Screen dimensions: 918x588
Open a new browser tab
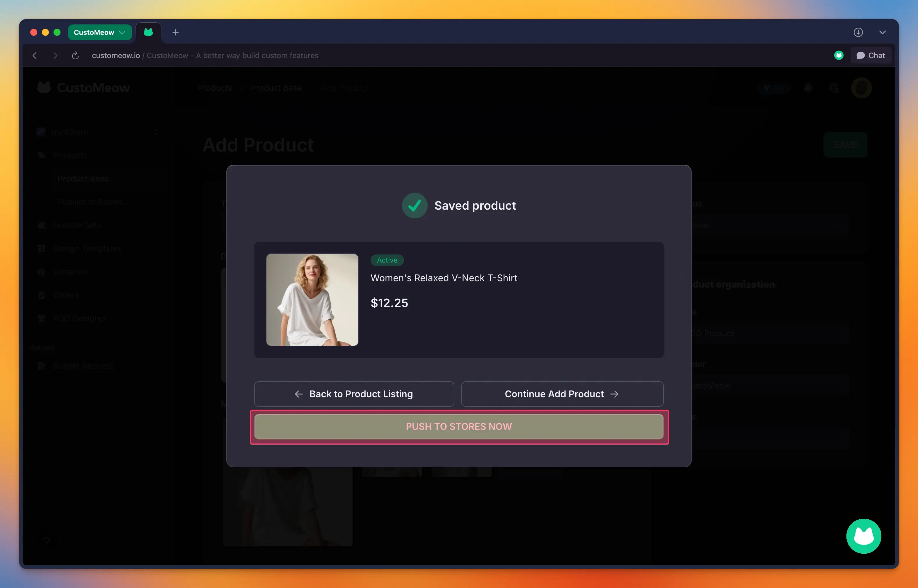[175, 33]
